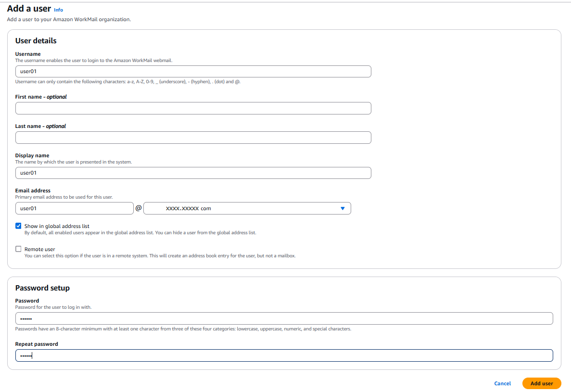Click the Add a user page title
The width and height of the screenshot is (571, 392).
(x=29, y=8)
